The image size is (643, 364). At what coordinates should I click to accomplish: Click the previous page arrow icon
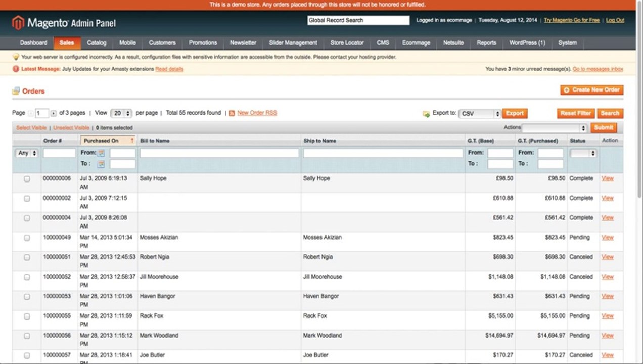(x=31, y=113)
